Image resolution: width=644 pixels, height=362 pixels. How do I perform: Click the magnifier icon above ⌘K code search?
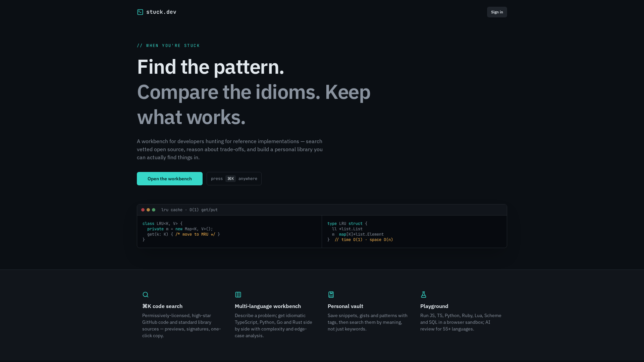[x=146, y=295]
